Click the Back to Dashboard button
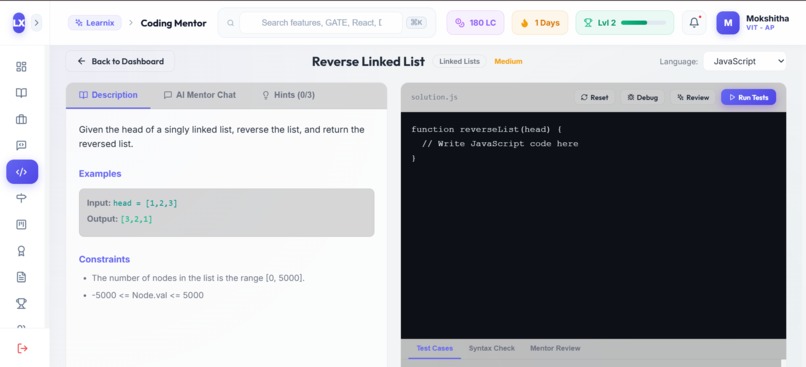Screen dimensions: 806x367 point(120,61)
